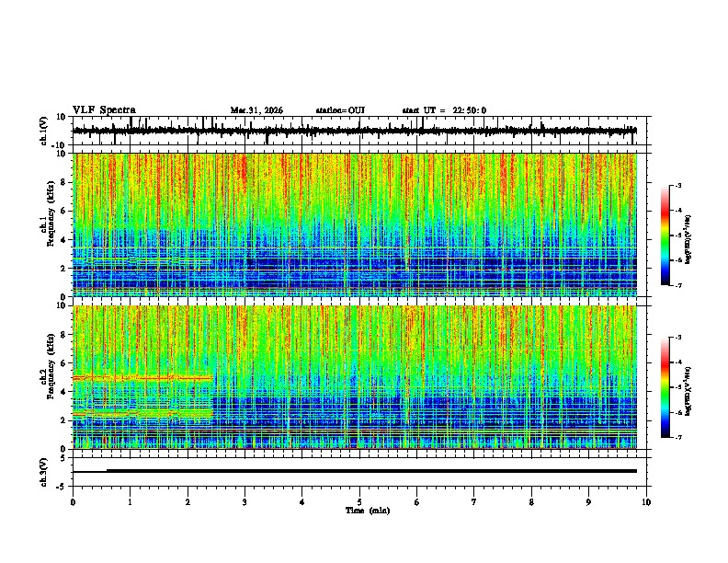The width and height of the screenshot is (728, 563).
Task: Select the ch.1 "Frequency (kHz)" axis label
Action: (x=51, y=214)
